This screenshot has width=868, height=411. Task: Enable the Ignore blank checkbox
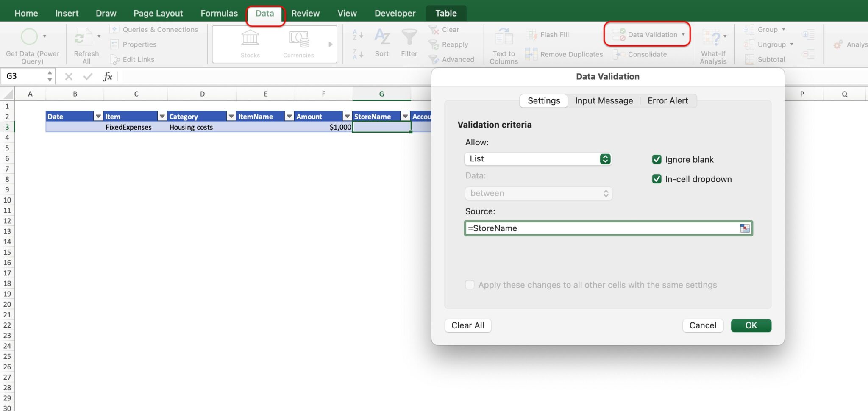(x=657, y=159)
